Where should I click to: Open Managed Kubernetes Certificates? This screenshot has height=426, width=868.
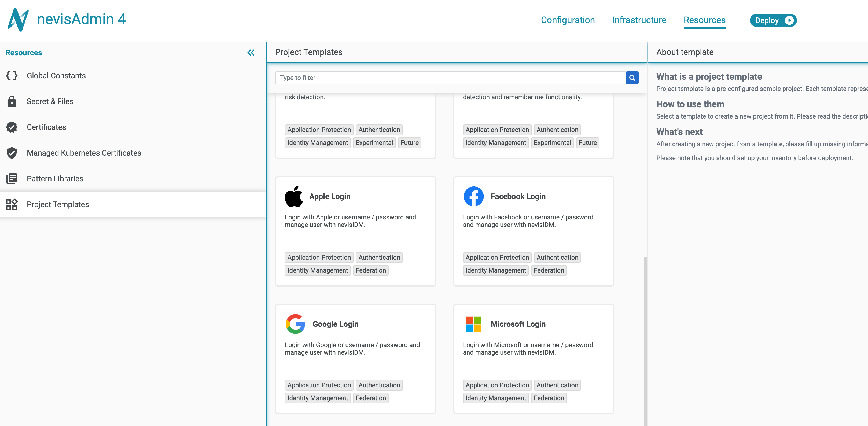click(133, 153)
